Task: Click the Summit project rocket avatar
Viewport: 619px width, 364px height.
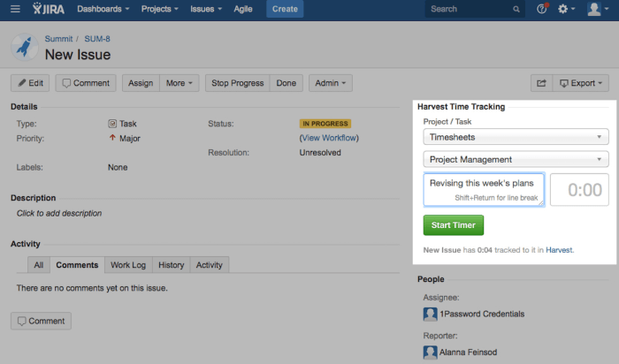Action: pyautogui.click(x=25, y=47)
